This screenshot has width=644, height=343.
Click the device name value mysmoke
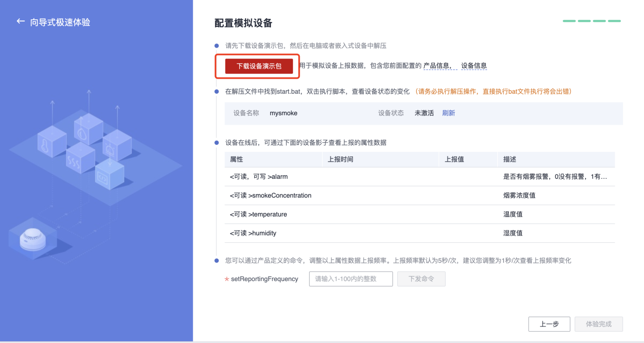(283, 113)
